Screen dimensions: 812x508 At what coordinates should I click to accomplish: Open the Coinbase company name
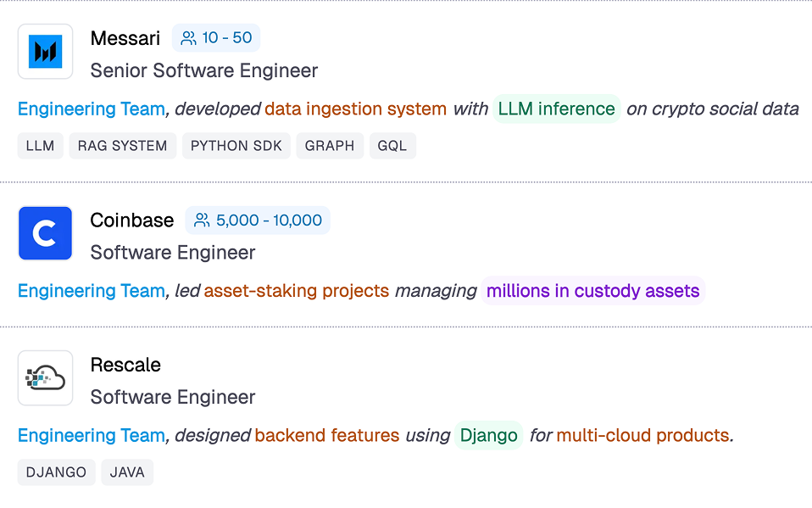tap(132, 221)
